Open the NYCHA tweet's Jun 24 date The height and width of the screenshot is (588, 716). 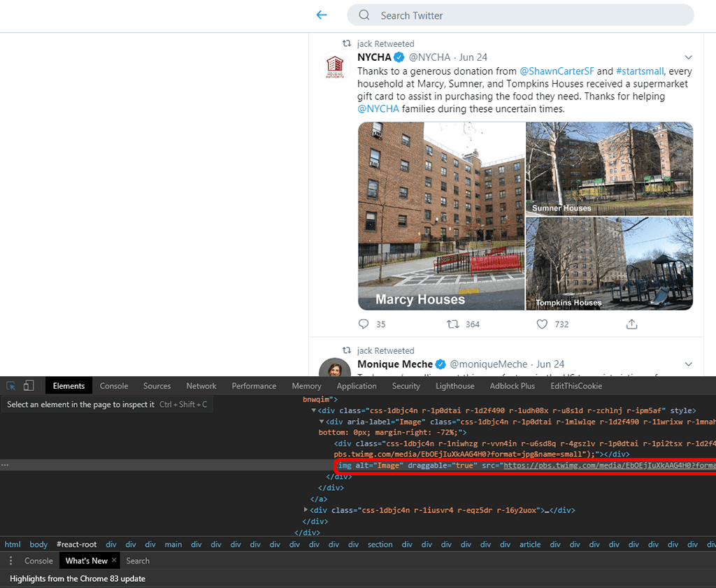tap(473, 57)
